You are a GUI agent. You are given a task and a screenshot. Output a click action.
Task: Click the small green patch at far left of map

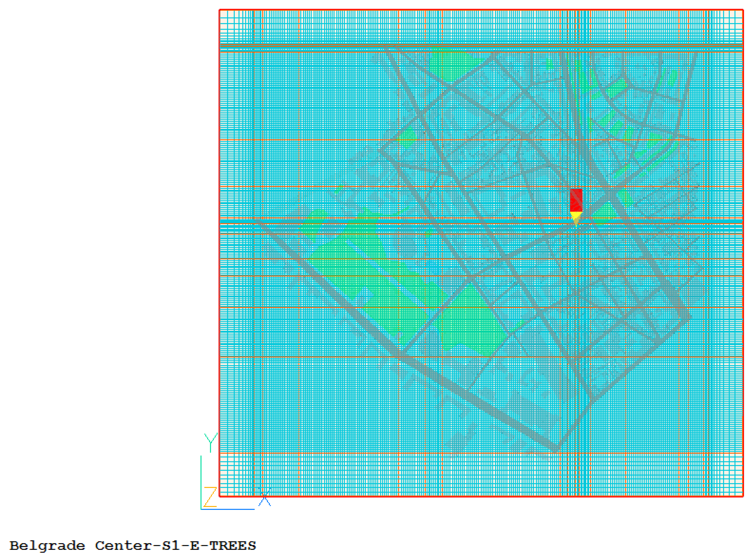pyautogui.click(x=312, y=222)
